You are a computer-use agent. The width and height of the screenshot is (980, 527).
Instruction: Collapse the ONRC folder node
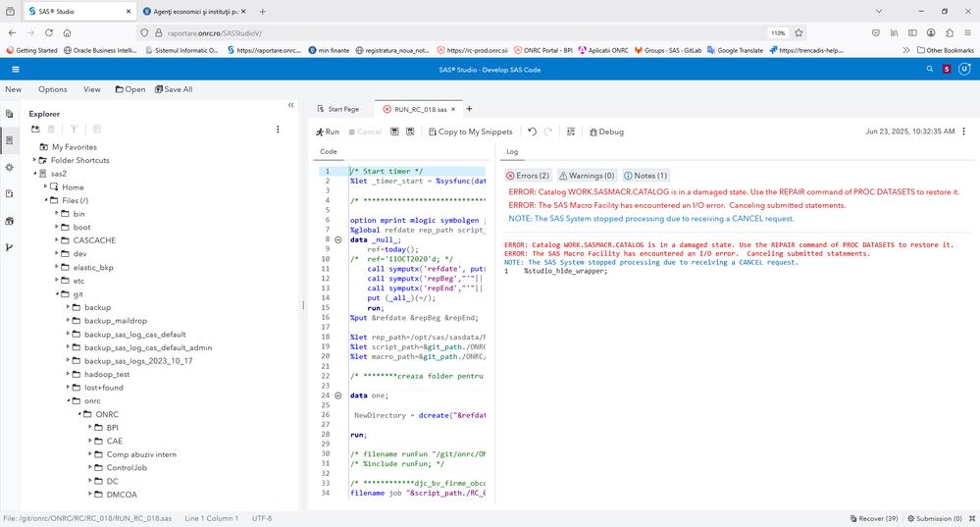click(79, 414)
